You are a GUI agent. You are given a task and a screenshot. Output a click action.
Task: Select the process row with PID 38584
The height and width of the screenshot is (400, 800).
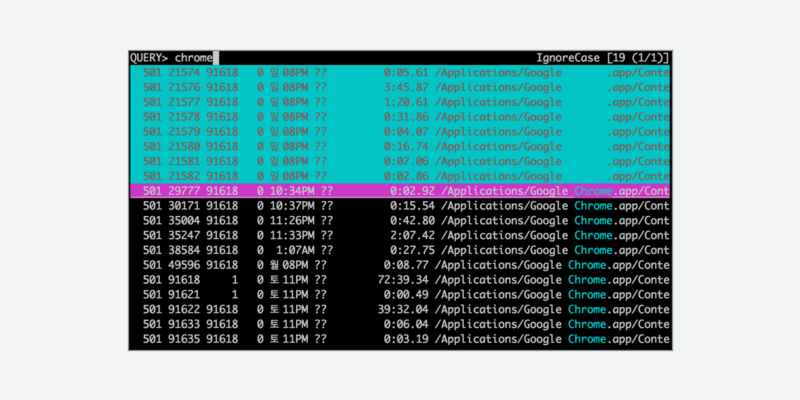click(x=399, y=250)
